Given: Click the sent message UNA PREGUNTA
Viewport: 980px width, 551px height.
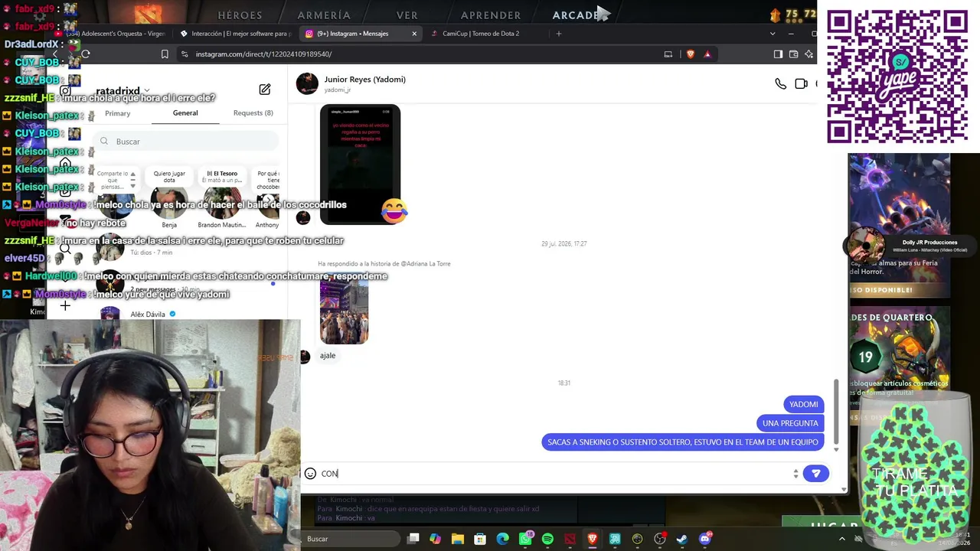Looking at the screenshot, I should (x=790, y=423).
